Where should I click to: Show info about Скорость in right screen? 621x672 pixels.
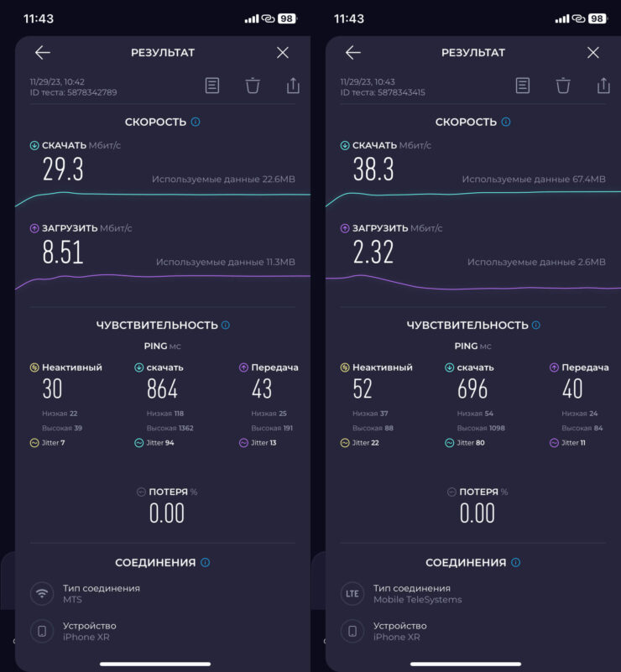pos(506,122)
